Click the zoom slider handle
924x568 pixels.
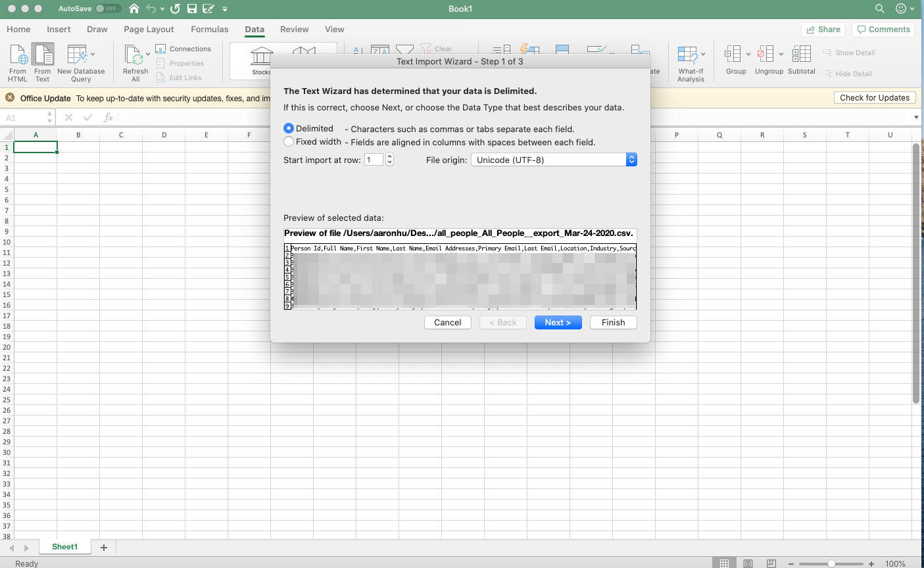pyautogui.click(x=832, y=563)
